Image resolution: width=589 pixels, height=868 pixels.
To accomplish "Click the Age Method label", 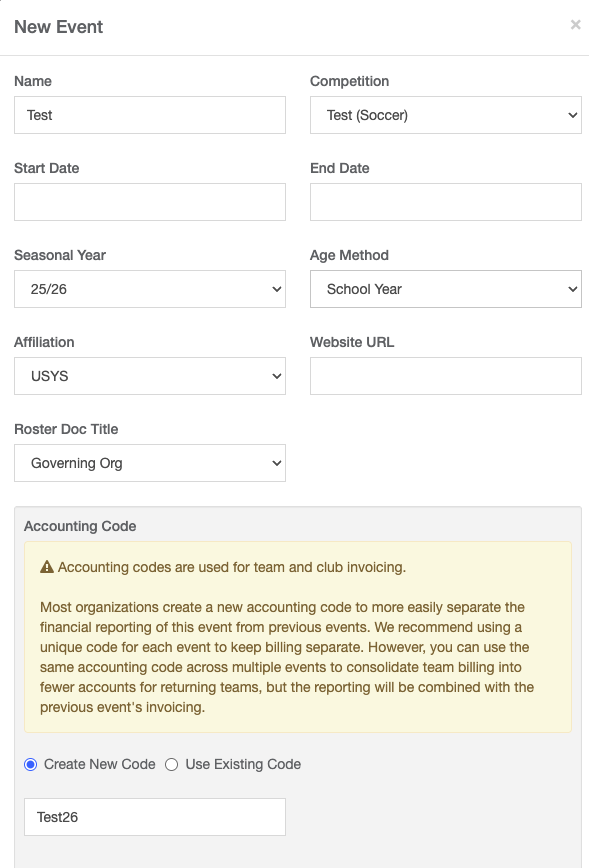I will click(x=349, y=255).
